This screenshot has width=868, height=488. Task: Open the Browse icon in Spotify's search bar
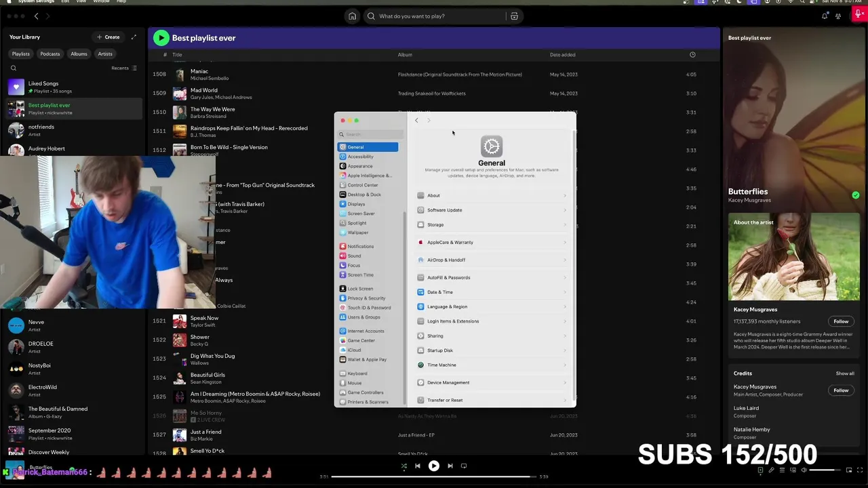coord(514,16)
